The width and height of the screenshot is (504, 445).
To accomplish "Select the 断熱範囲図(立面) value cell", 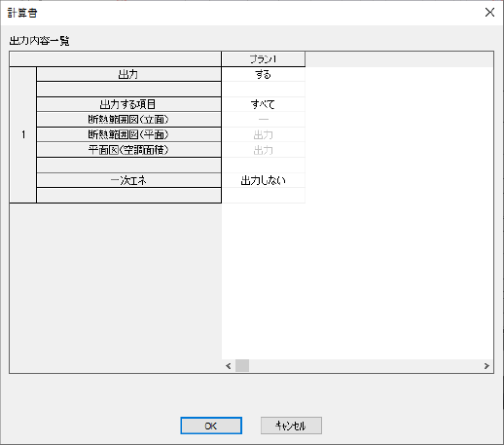I will [264, 120].
